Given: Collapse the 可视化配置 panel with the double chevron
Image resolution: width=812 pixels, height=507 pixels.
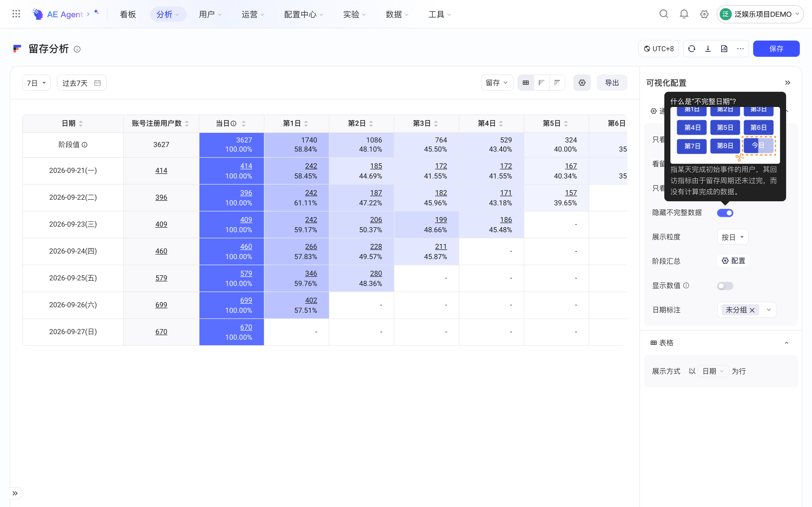Looking at the screenshot, I should click(x=787, y=82).
